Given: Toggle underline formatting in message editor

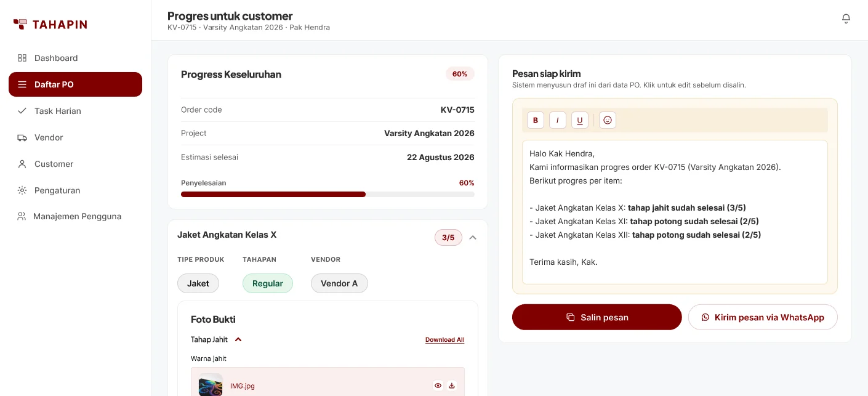Looking at the screenshot, I should click(580, 120).
